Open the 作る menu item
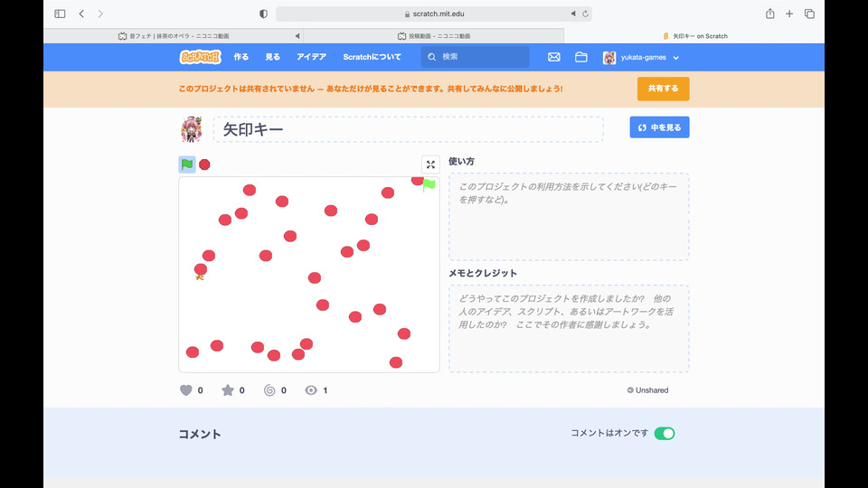The width and height of the screenshot is (868, 488). tap(241, 57)
